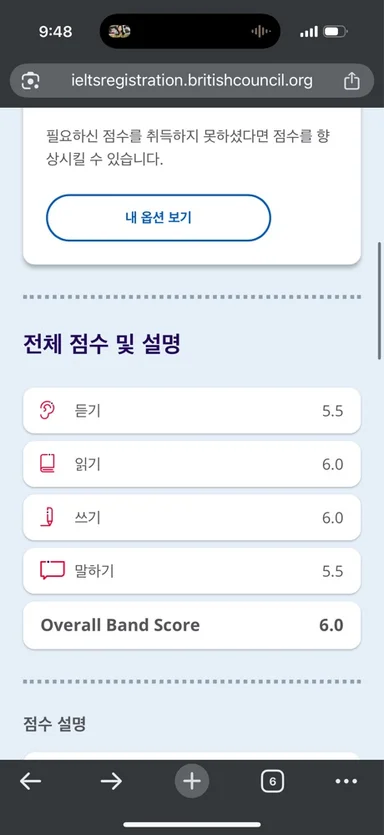Go back with the left arrow

30,781
